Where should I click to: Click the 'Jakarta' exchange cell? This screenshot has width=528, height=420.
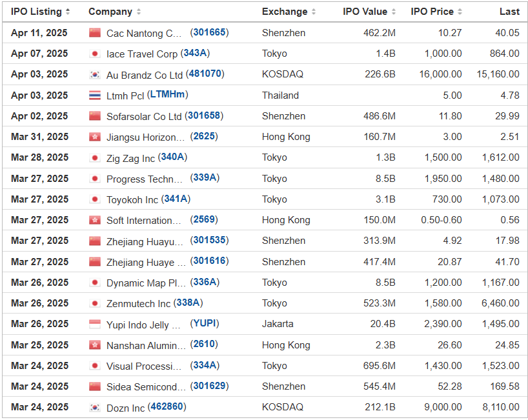(x=278, y=324)
